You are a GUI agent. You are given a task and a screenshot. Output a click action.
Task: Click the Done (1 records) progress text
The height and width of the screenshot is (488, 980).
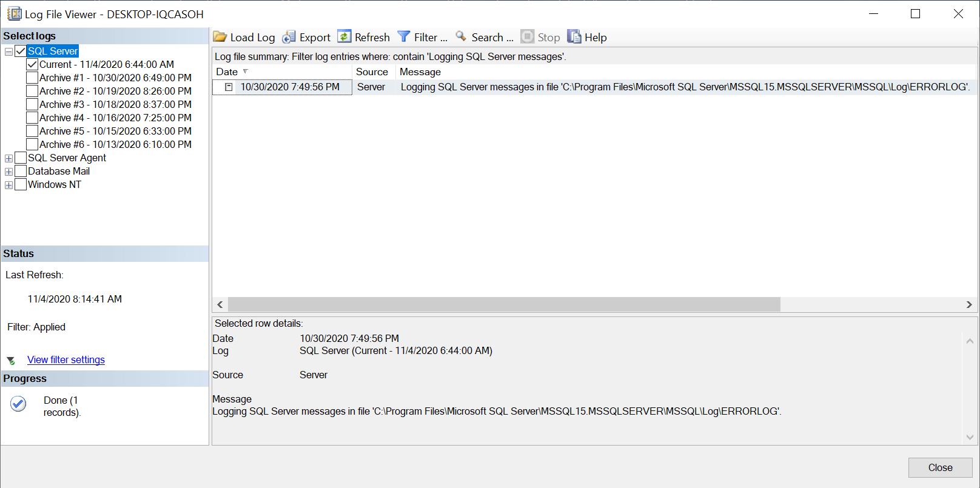tap(62, 406)
